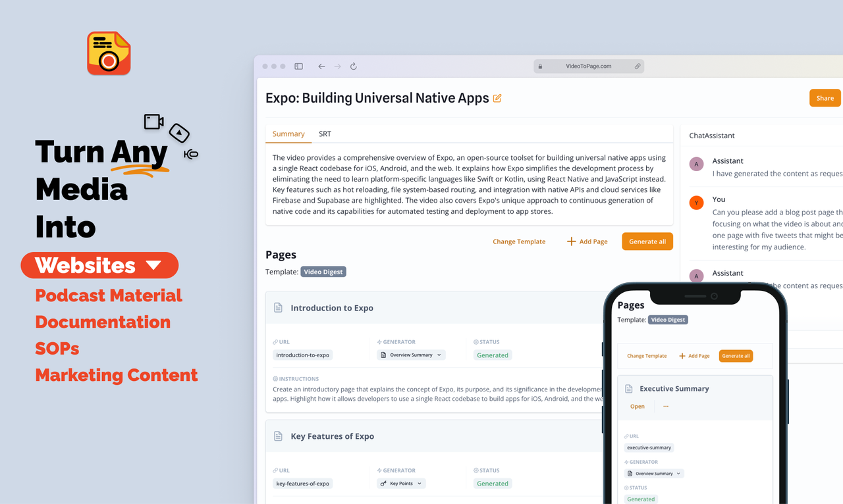843x504 pixels.
Task: Click the key-features-of-expo URL field
Action: click(x=303, y=484)
